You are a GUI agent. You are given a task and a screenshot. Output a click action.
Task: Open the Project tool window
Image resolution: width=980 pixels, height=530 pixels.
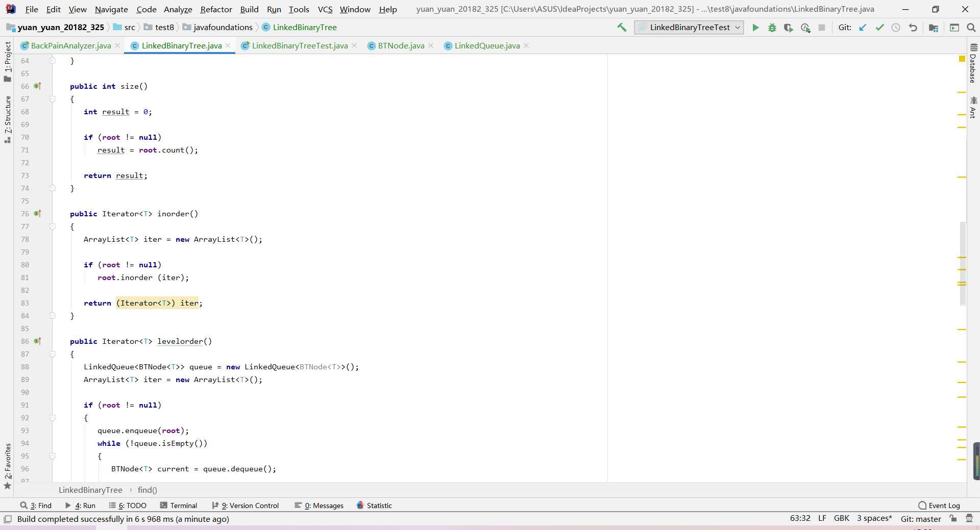[x=7, y=61]
